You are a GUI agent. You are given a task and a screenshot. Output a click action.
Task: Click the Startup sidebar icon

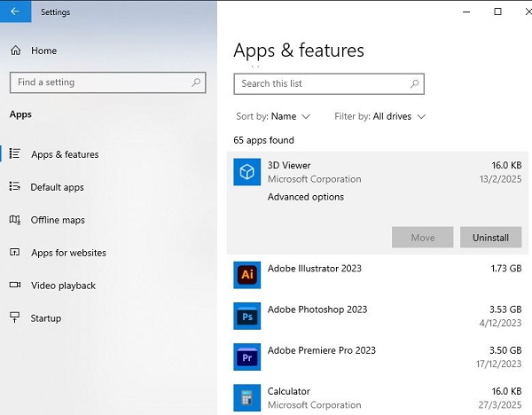pos(14,317)
